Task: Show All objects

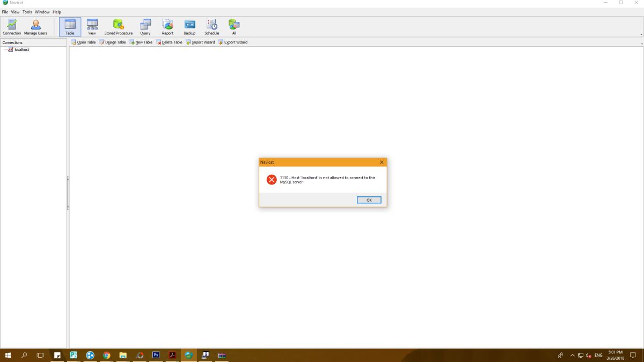Action: point(234,27)
